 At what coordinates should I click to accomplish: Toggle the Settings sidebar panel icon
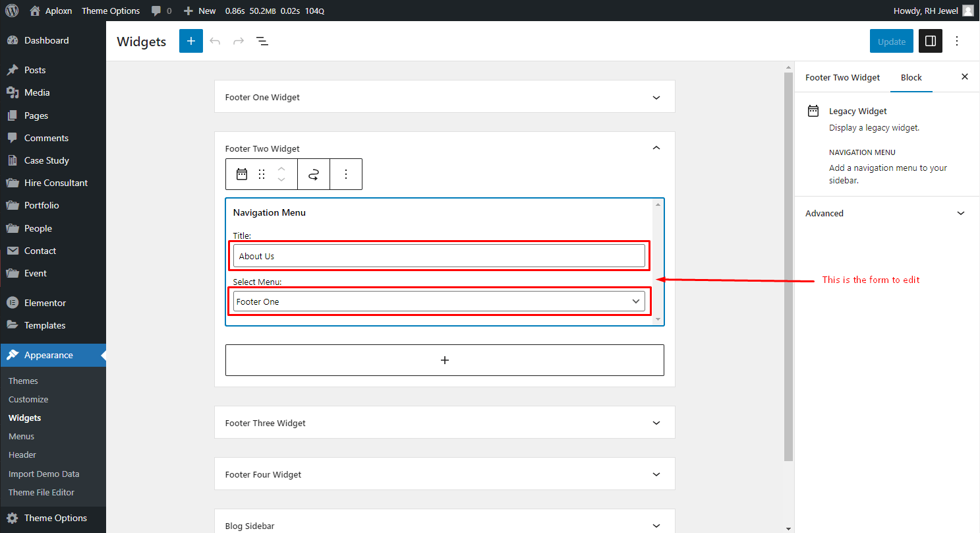(x=931, y=41)
